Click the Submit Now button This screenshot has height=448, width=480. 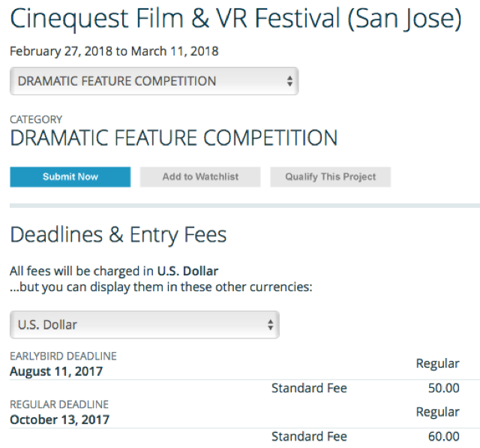point(70,177)
